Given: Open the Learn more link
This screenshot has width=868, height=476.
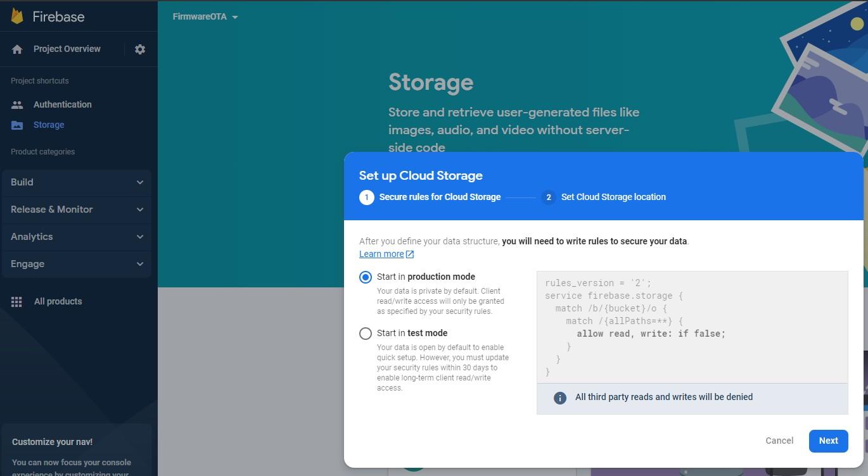Looking at the screenshot, I should [x=381, y=254].
